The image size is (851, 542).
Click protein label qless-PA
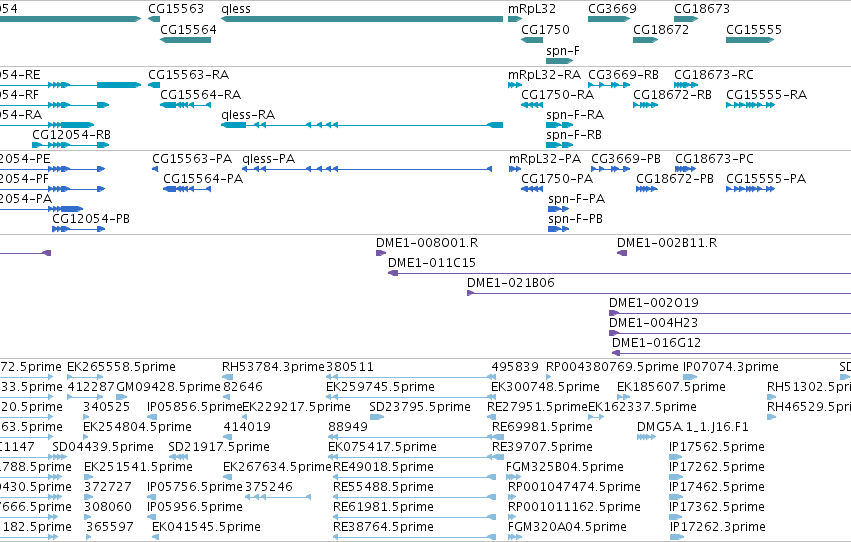269,158
